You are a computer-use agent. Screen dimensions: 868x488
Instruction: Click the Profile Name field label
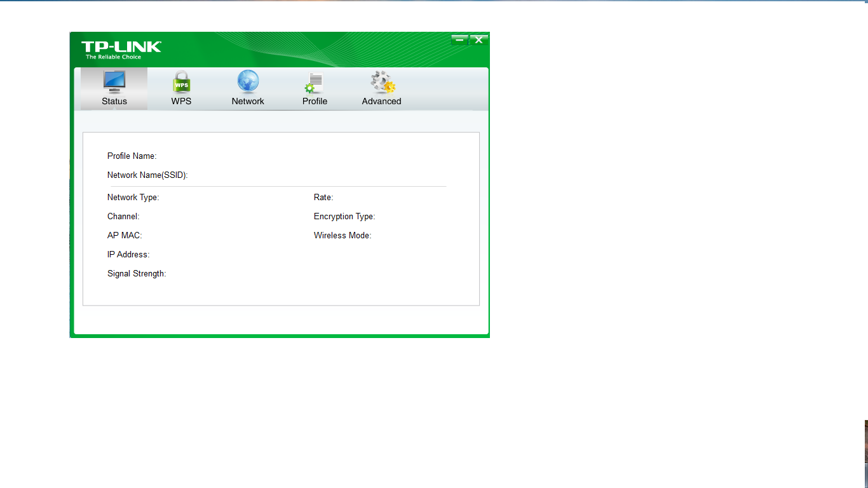(132, 156)
